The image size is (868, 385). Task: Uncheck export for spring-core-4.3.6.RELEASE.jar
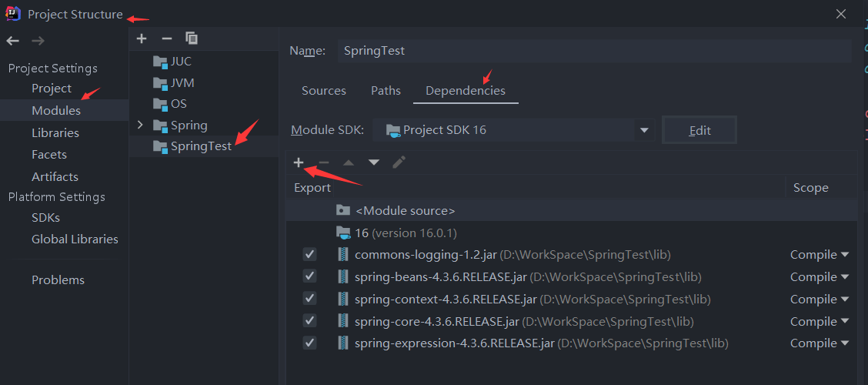(x=309, y=321)
